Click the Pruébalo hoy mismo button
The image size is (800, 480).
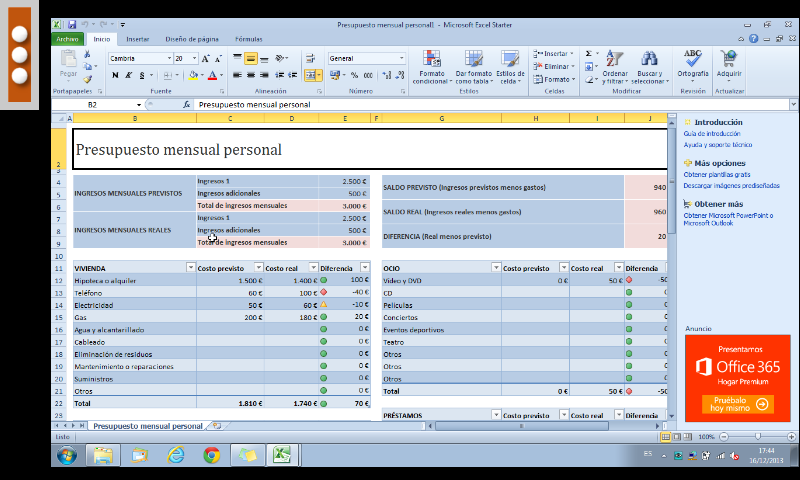click(737, 404)
